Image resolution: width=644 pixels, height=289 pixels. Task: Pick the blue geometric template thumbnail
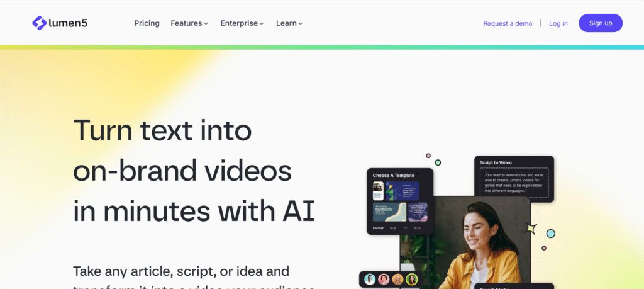(x=402, y=191)
